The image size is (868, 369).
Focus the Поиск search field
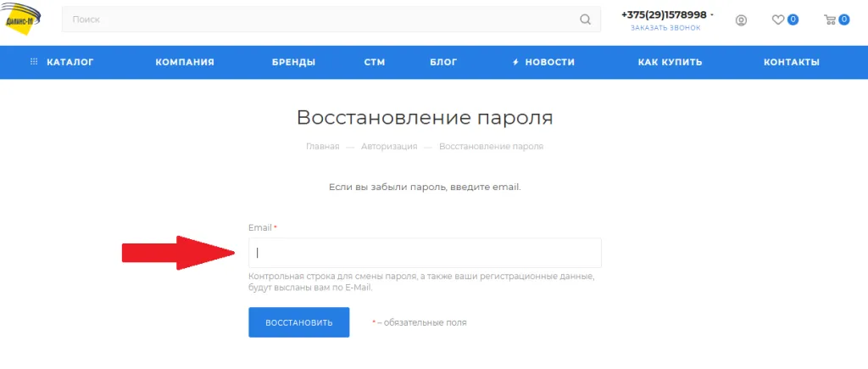tap(322, 20)
